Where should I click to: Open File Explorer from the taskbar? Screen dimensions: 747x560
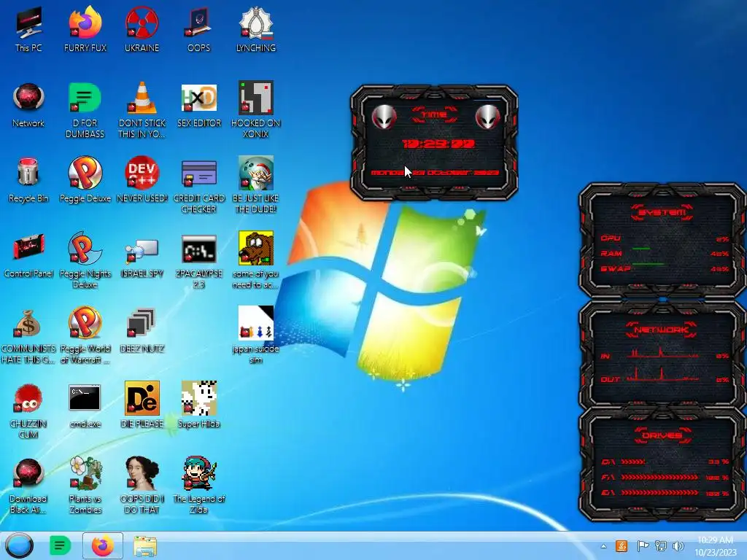(x=145, y=546)
